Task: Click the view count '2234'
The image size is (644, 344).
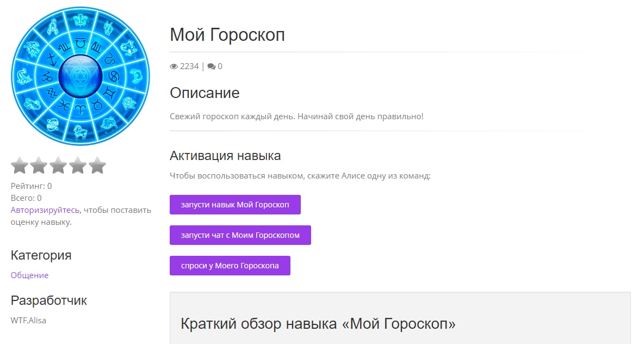Action: pyautogui.click(x=189, y=66)
